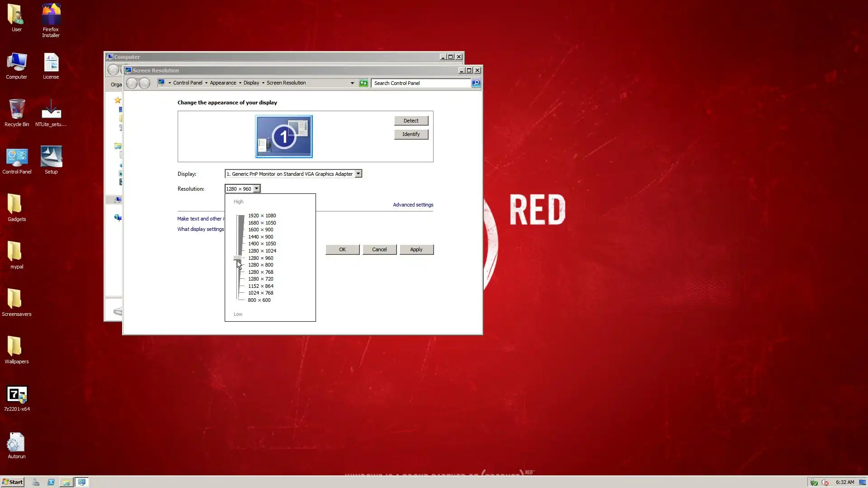This screenshot has width=868, height=488.
Task: Open the Recycle Bin desktop icon
Action: coord(17,110)
